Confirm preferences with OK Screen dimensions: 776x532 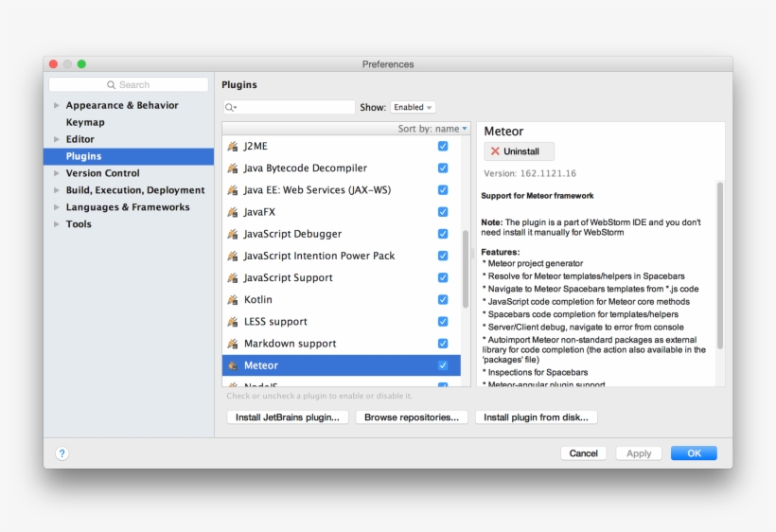tap(694, 453)
